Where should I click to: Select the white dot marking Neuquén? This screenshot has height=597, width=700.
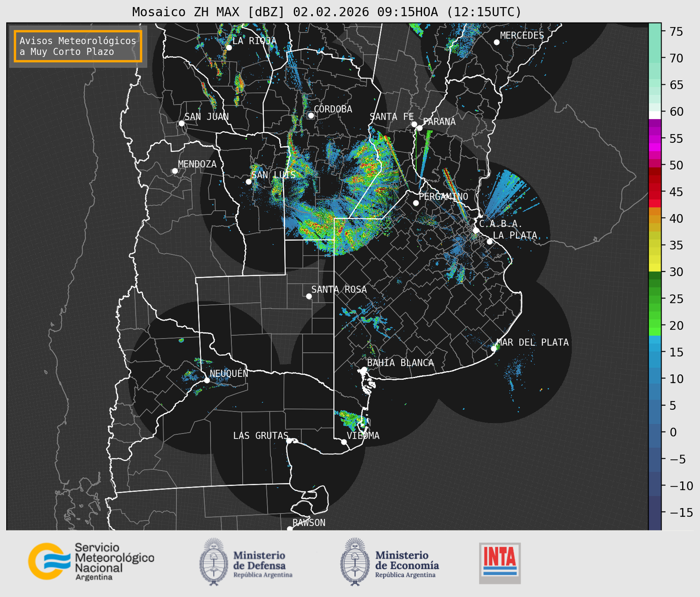coord(207,380)
